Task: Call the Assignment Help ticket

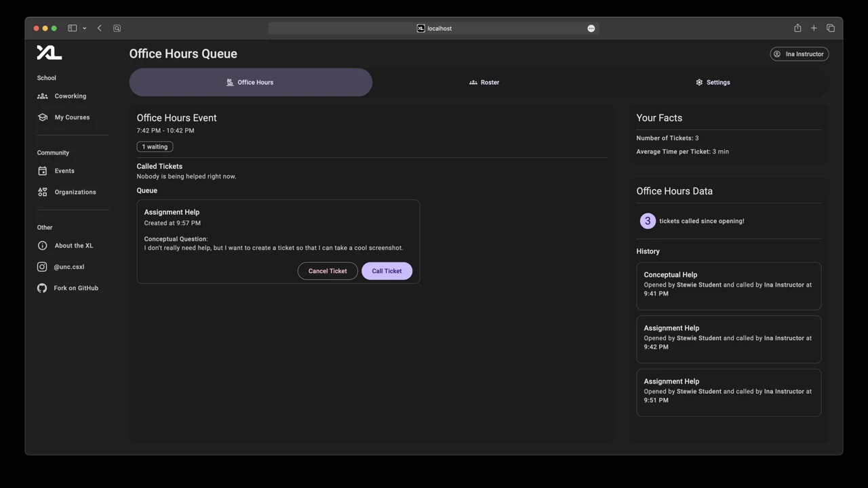Action: coord(387,271)
